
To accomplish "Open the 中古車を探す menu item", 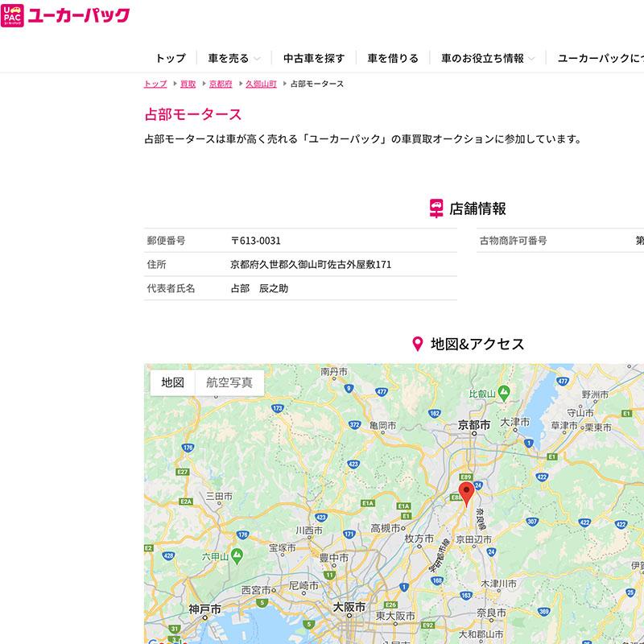I will point(314,58).
